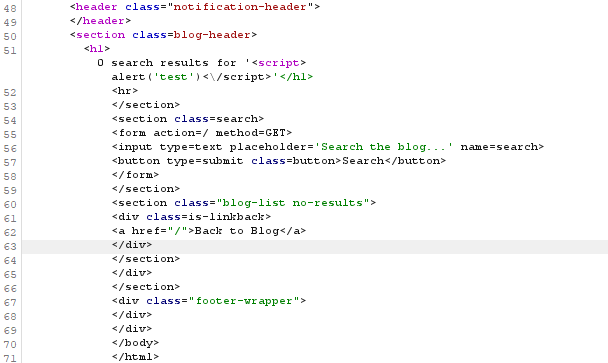Click line number 49 in the gutter
The image size is (608, 363).
(x=10, y=22)
